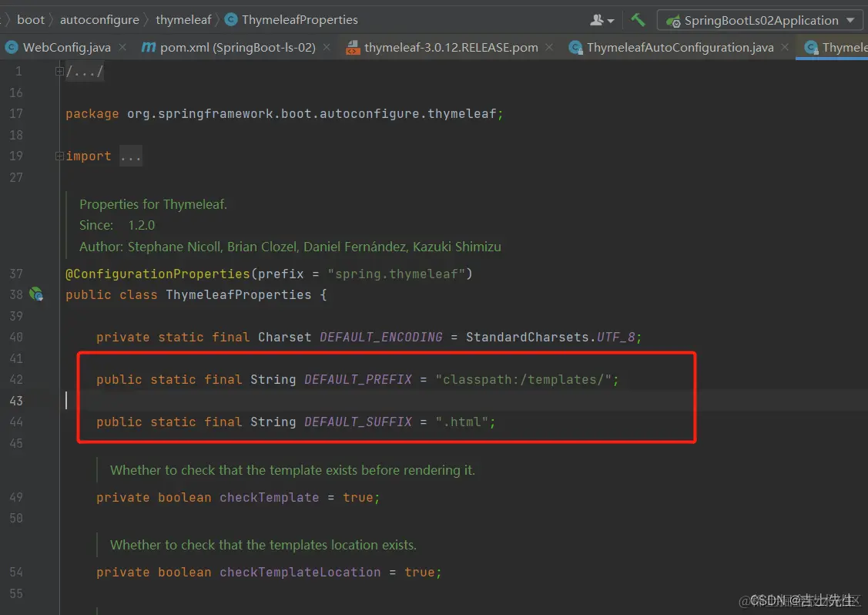The height and width of the screenshot is (615, 868).
Task: Click the Maven icon on pom.xml tab
Action: 149,48
